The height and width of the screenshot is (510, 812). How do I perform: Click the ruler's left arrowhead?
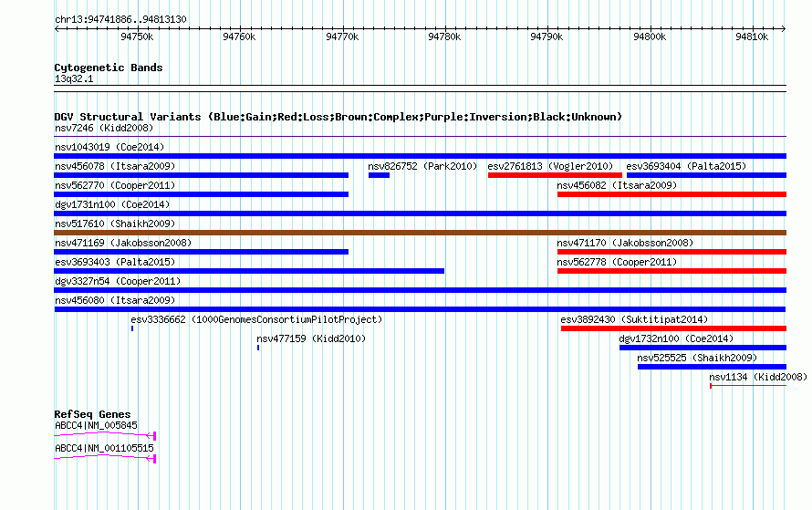point(57,29)
